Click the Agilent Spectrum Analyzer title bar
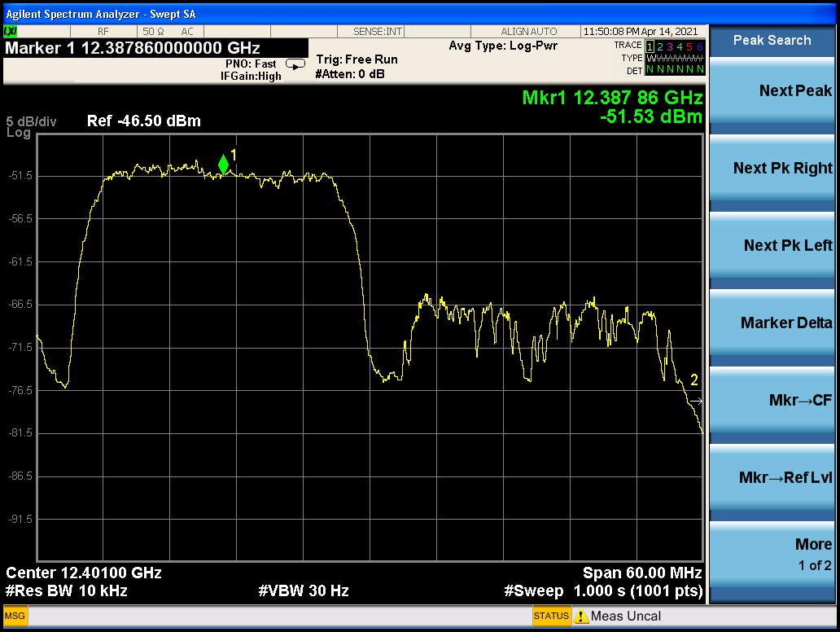 (x=420, y=15)
